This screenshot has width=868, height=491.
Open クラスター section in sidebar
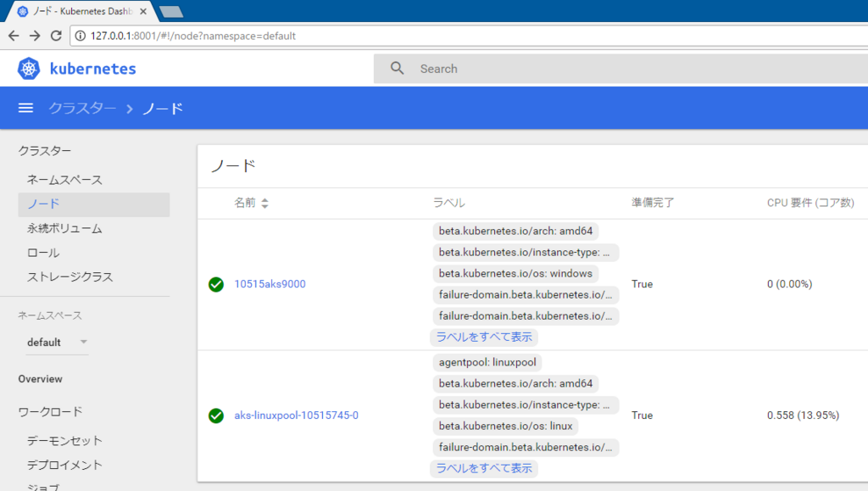pyautogui.click(x=44, y=151)
